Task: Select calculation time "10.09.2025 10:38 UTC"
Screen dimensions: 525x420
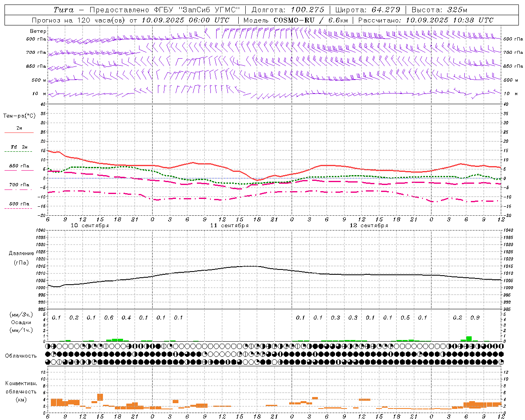Action: click(450, 20)
